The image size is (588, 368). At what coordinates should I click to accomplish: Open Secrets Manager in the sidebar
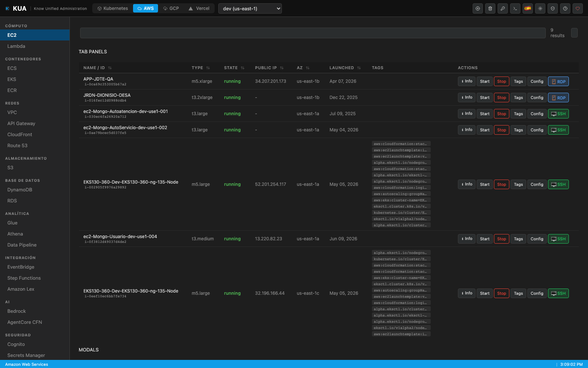pyautogui.click(x=35, y=355)
